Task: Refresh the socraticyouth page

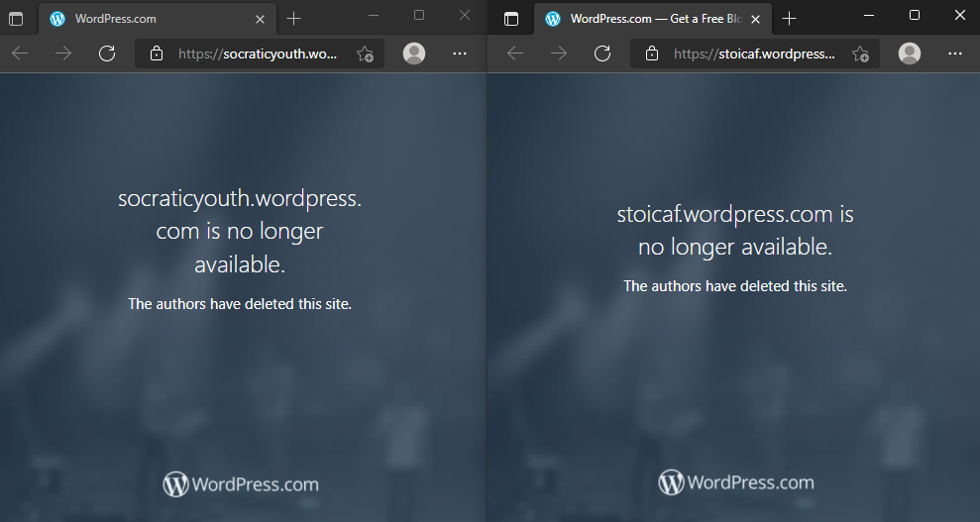Action: [107, 53]
